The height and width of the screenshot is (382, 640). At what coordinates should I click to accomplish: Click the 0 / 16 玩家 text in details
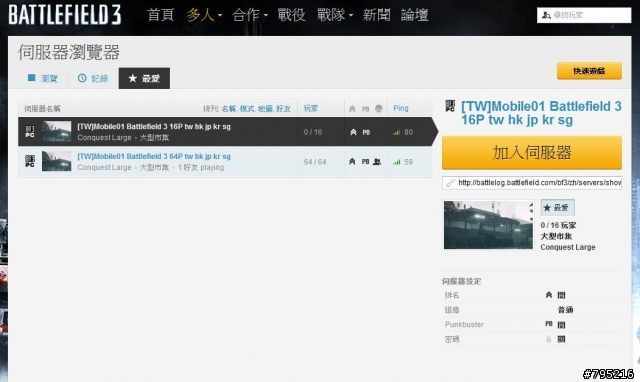[558, 225]
